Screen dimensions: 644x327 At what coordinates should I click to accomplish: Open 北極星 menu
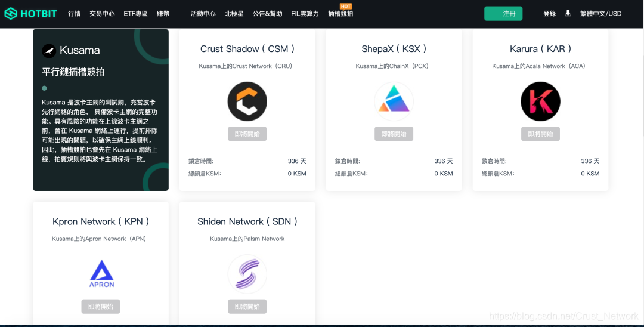(x=234, y=14)
